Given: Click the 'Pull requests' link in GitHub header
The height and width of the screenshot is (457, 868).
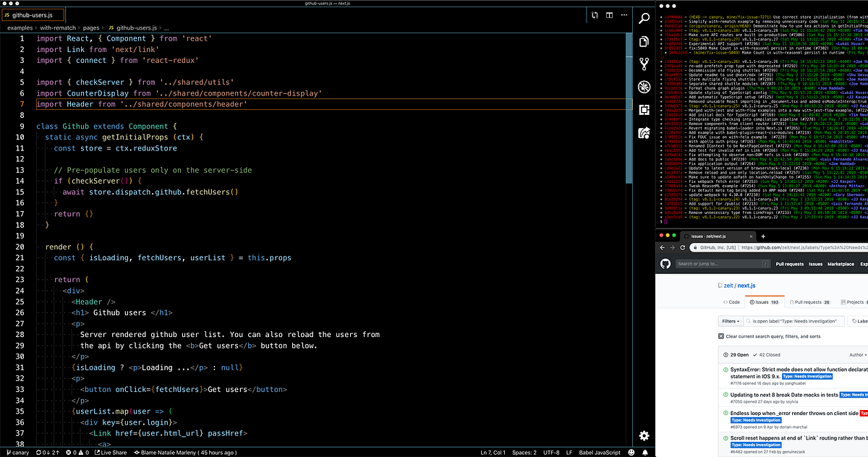Looking at the screenshot, I should [789, 264].
